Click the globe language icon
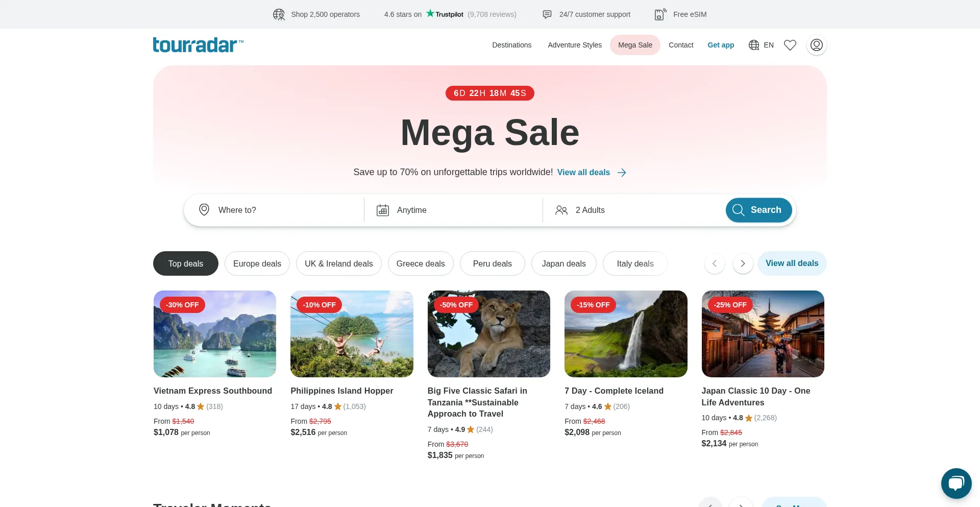This screenshot has height=507, width=980. (x=754, y=45)
